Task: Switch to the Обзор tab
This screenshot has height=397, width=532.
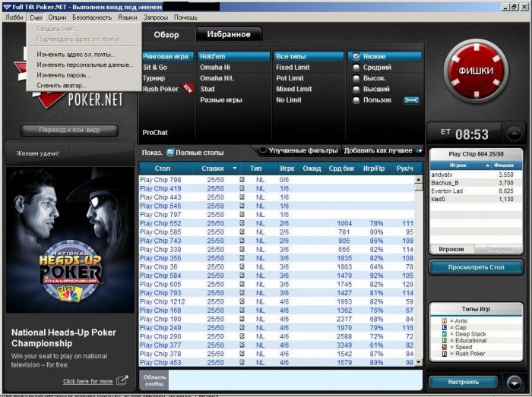Action: (x=166, y=35)
